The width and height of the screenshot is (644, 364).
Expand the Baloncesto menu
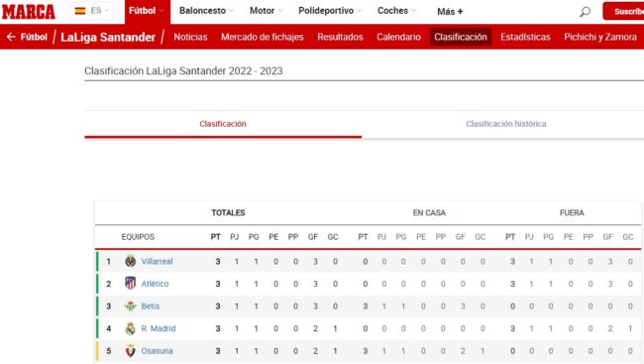click(206, 11)
